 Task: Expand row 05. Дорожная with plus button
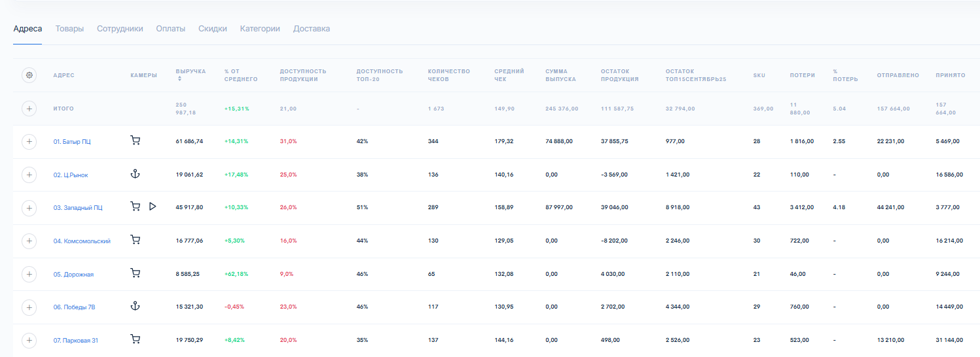(x=29, y=274)
